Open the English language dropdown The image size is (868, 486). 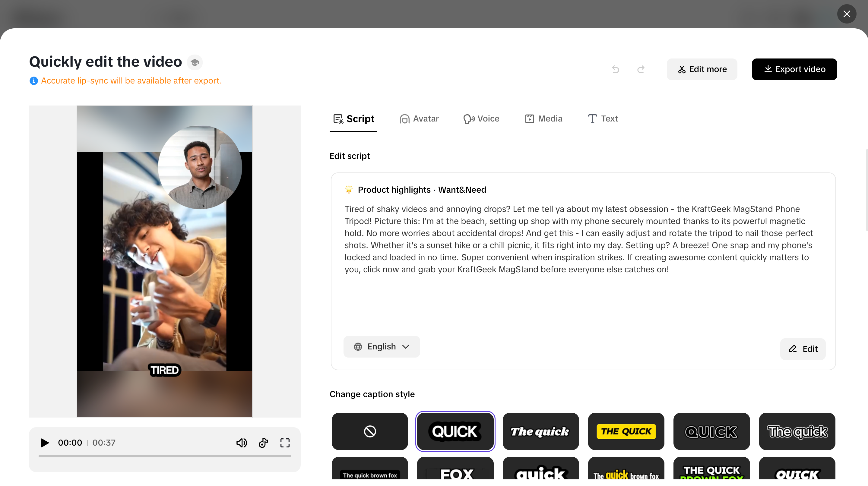tap(382, 347)
